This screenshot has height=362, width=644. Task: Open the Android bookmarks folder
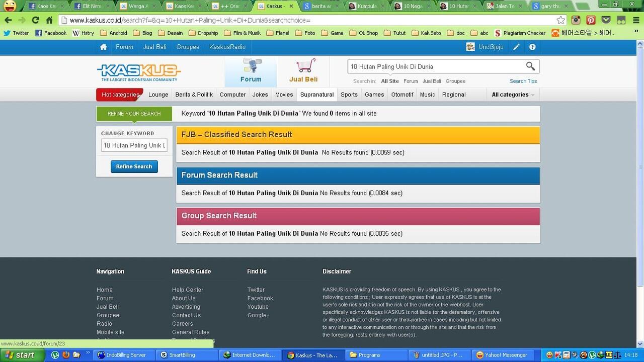point(114,33)
